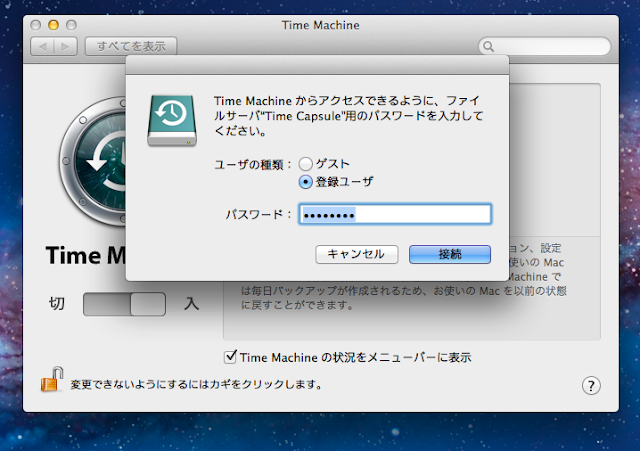Click the パスワード label
Image resolution: width=640 pixels, height=451 pixels.
pyautogui.click(x=258, y=215)
